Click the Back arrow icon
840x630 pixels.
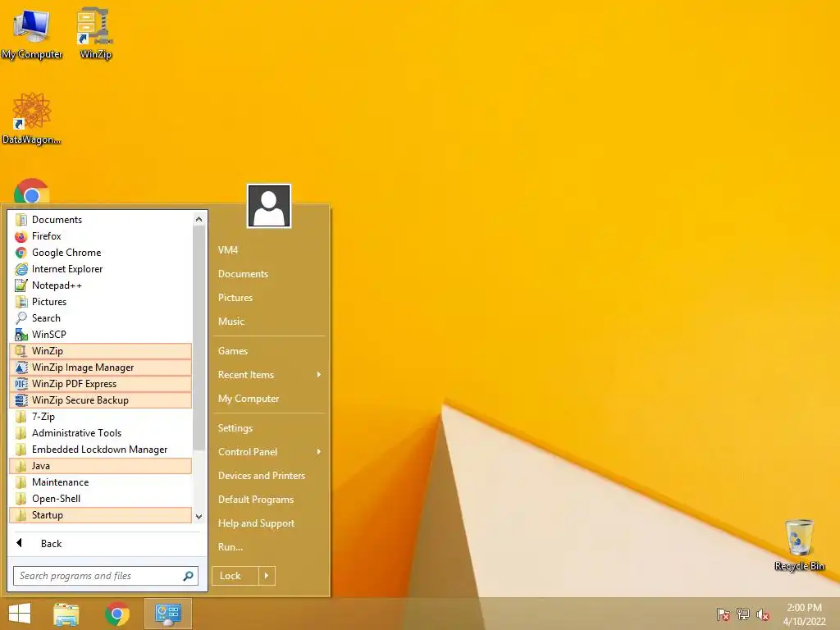[20, 543]
